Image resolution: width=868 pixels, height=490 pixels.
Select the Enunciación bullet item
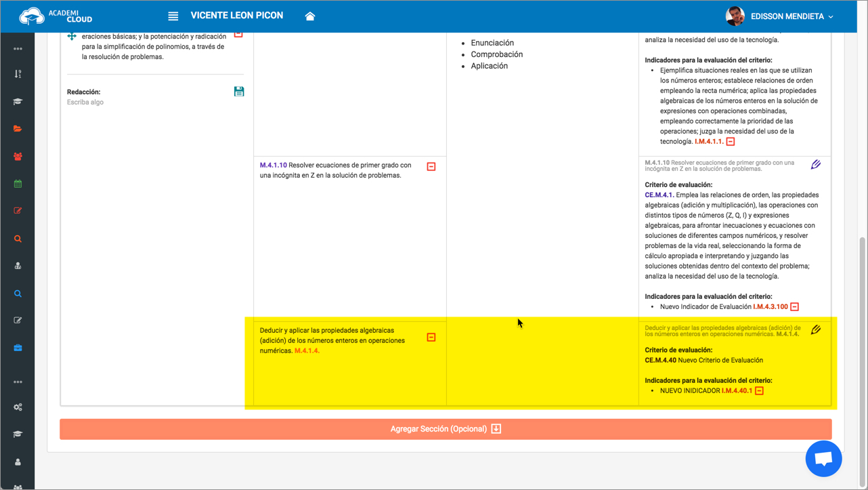pyautogui.click(x=492, y=43)
